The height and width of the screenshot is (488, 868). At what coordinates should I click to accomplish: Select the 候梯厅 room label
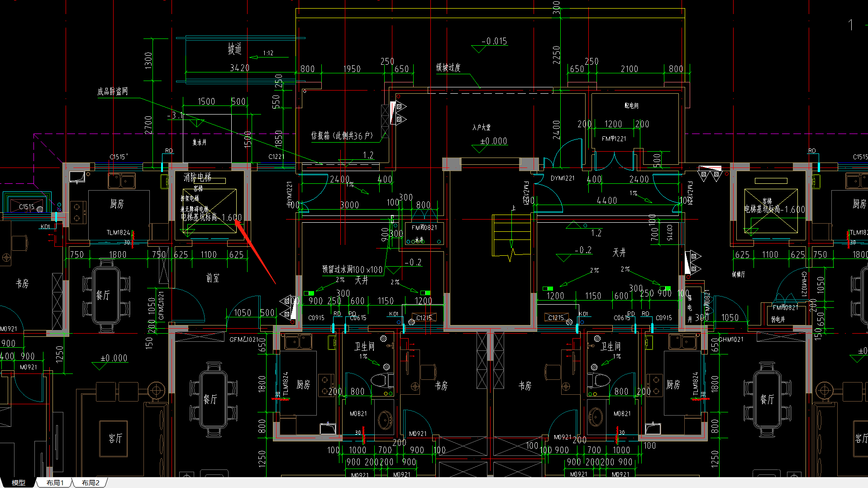[739, 274]
